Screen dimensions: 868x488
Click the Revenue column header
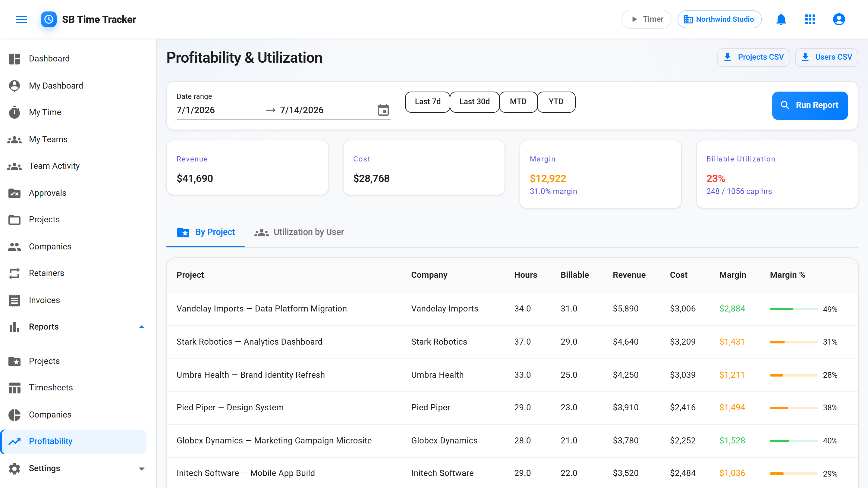click(x=629, y=275)
